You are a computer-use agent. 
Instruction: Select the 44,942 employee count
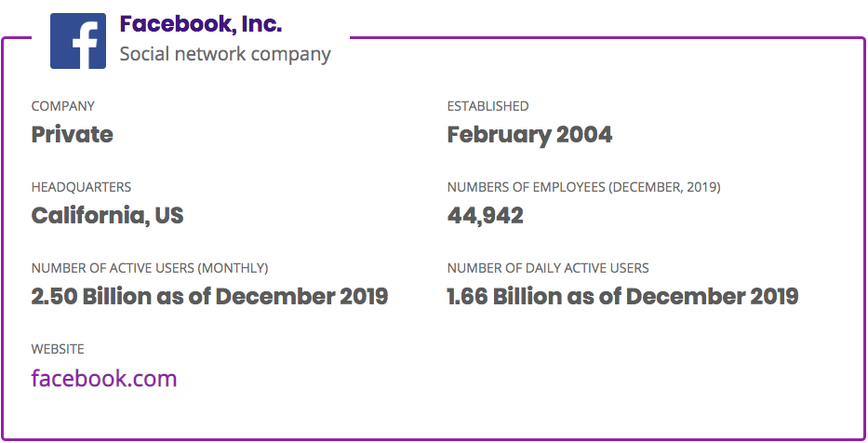click(485, 216)
